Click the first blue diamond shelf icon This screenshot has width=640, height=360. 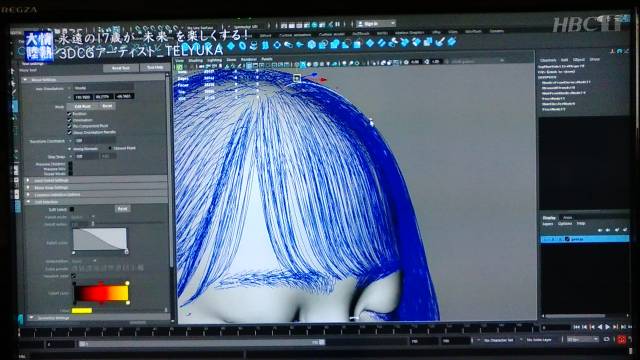coord(231,46)
